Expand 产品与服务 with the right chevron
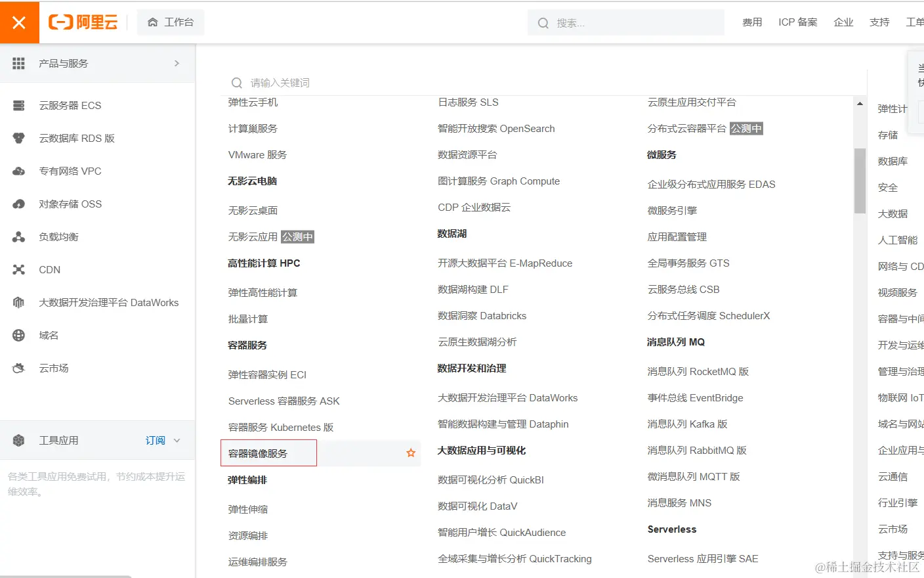 tap(177, 63)
